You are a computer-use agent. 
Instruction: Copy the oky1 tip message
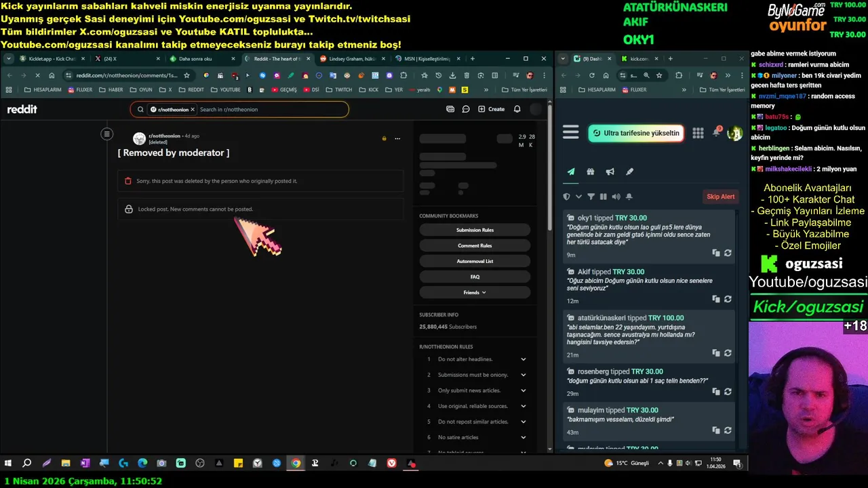click(x=716, y=253)
